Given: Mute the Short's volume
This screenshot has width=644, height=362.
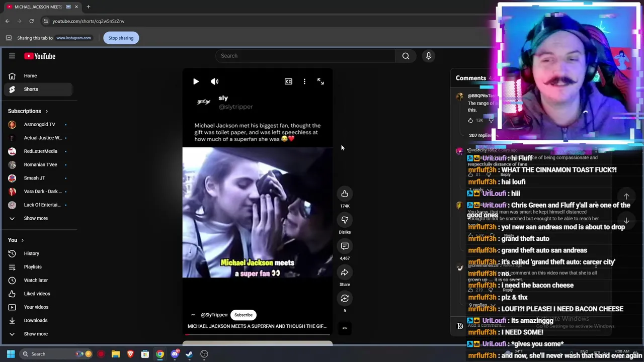Looking at the screenshot, I should coord(215,81).
